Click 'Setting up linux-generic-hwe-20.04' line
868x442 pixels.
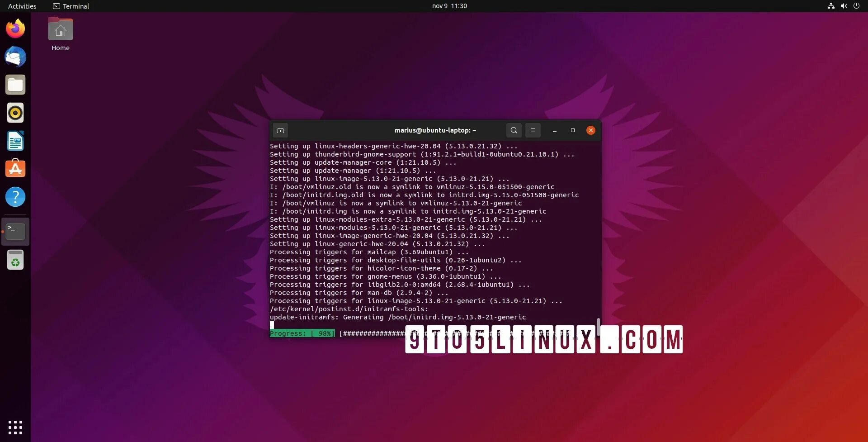[x=377, y=244]
